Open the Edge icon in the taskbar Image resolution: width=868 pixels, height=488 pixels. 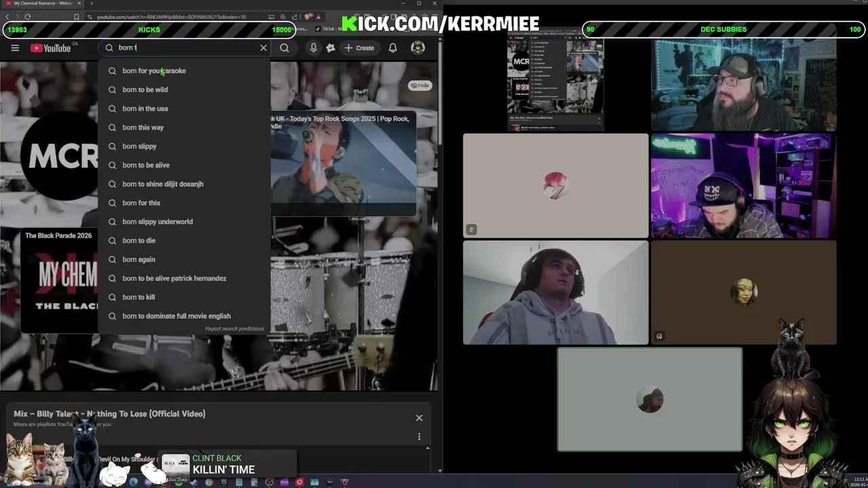(x=134, y=482)
